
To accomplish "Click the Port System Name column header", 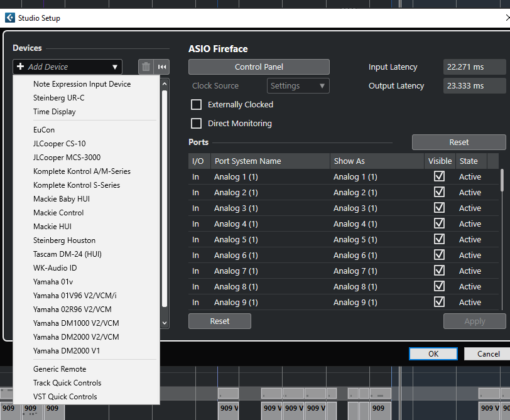I will point(270,161).
